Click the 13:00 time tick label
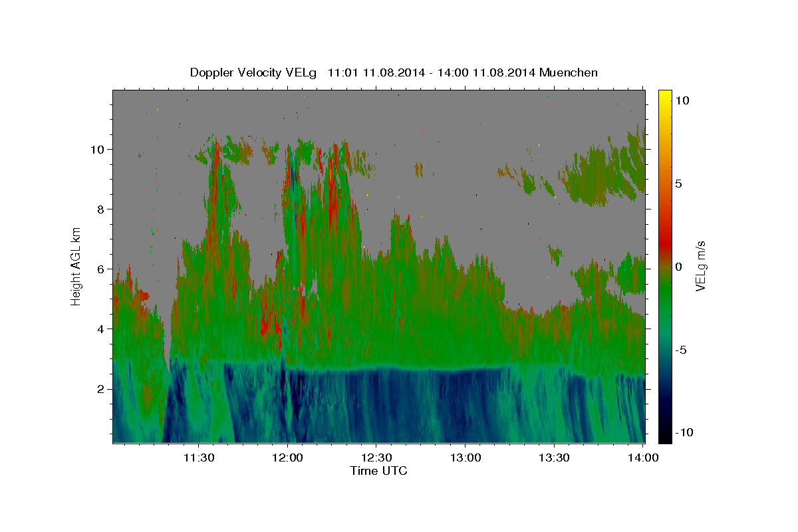The image size is (798, 532). (x=466, y=458)
